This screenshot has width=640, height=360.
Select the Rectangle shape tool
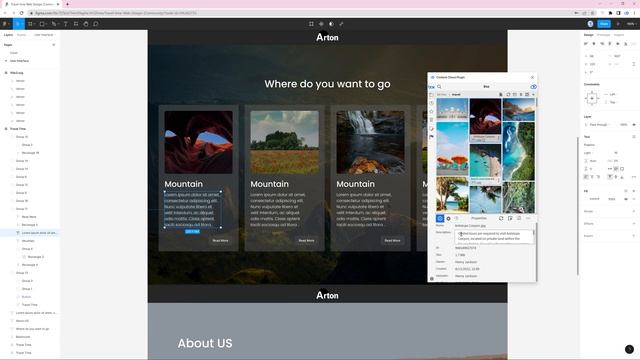point(42,24)
